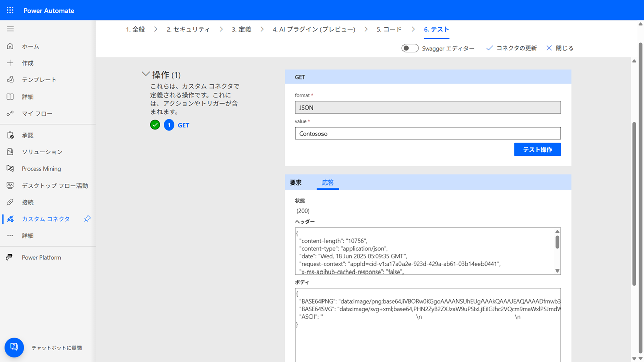The height and width of the screenshot is (362, 644).
Task: Switch to the 要求 tab
Action: coord(296,183)
